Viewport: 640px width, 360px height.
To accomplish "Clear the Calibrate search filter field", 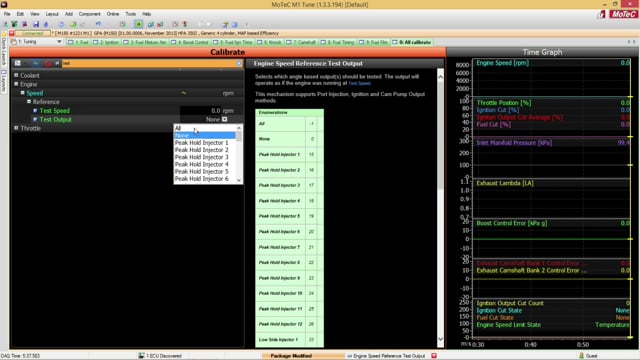I will (239, 63).
